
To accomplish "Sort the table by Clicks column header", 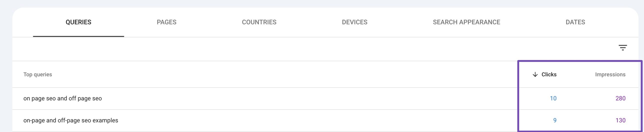I will pyautogui.click(x=549, y=75).
